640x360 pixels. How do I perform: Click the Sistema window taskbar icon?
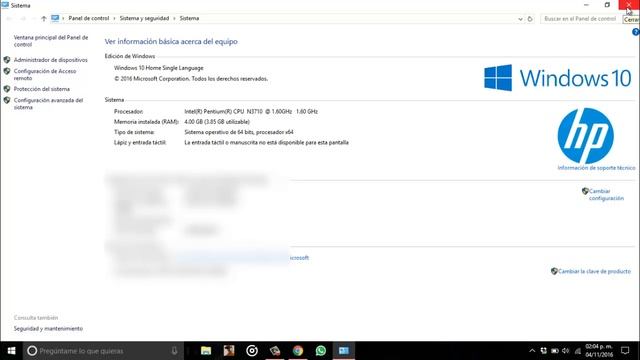(344, 351)
